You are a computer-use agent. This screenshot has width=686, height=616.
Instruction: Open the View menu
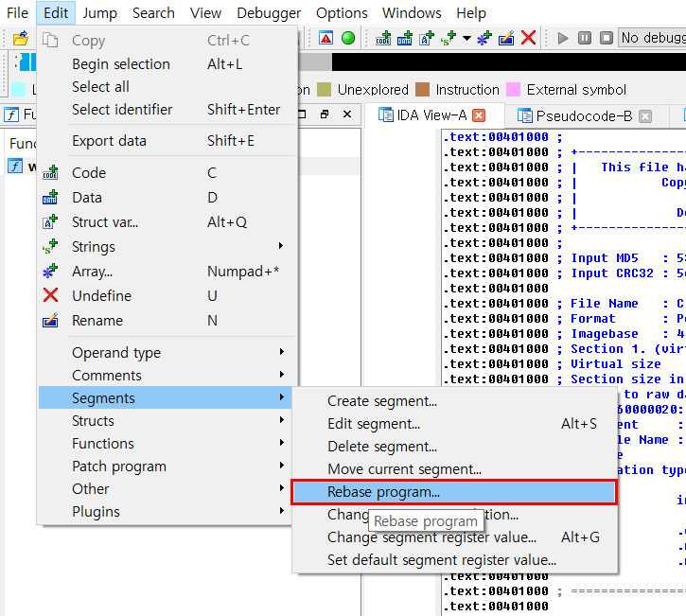tap(205, 13)
